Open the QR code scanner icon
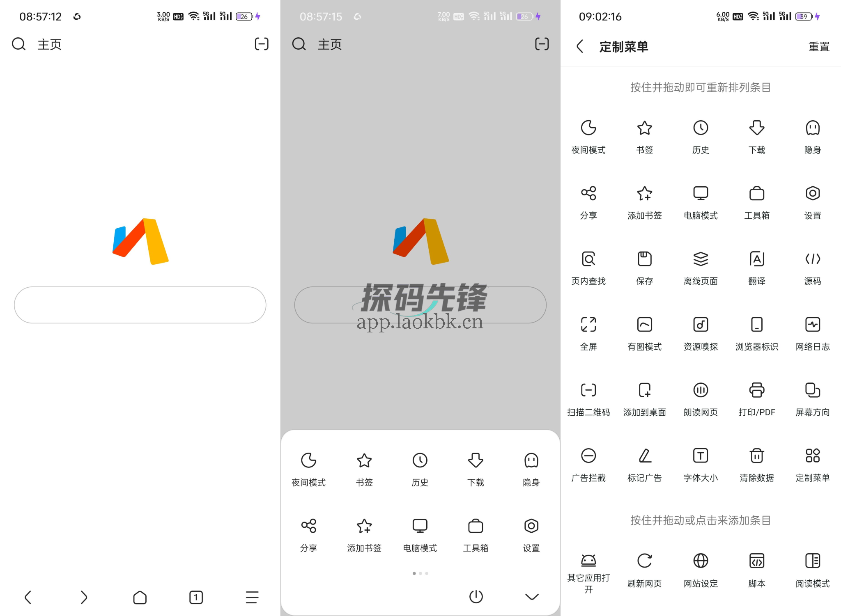Screen dimensions: 841x616 pos(588,390)
